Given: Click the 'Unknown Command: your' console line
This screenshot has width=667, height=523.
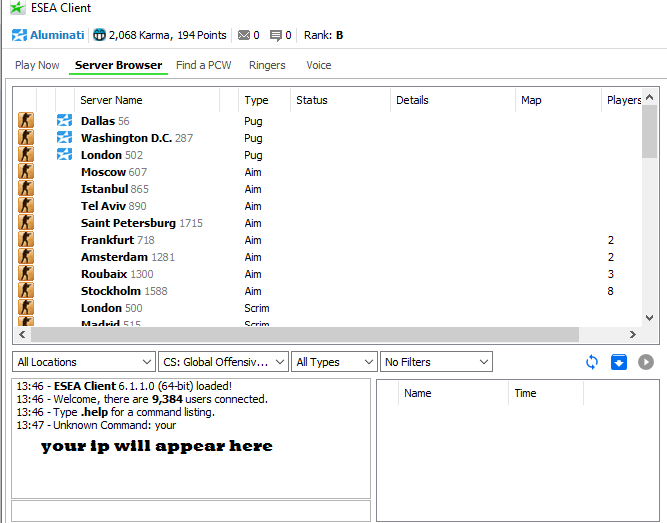Looking at the screenshot, I should point(96,425).
